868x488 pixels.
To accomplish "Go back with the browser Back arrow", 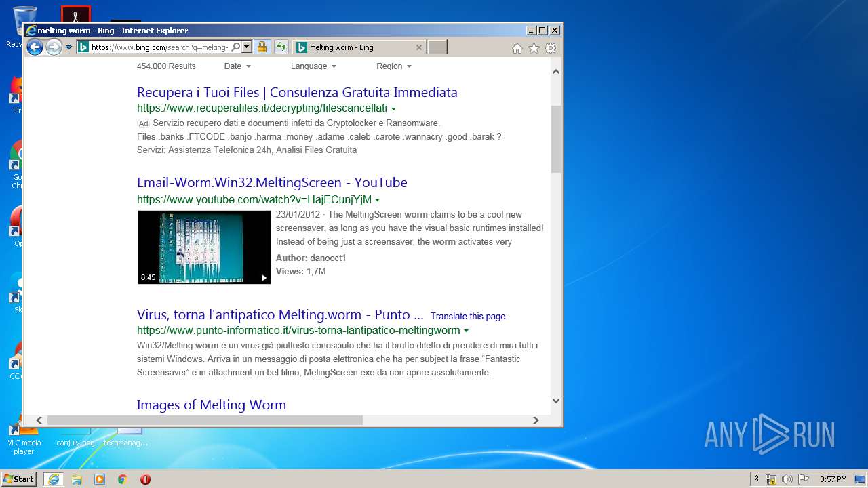I will (x=35, y=47).
